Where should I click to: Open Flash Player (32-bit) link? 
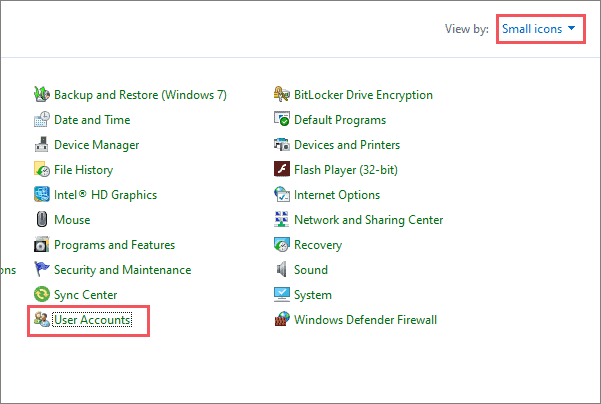click(346, 170)
